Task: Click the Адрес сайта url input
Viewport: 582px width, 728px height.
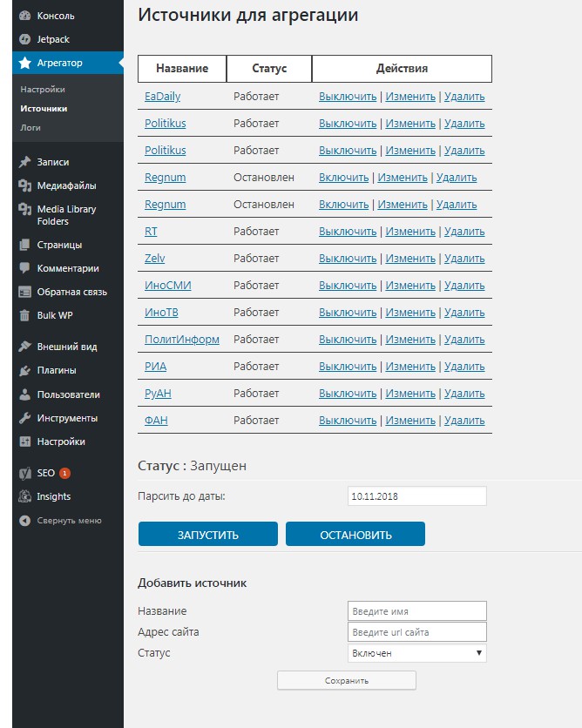Action: click(416, 632)
